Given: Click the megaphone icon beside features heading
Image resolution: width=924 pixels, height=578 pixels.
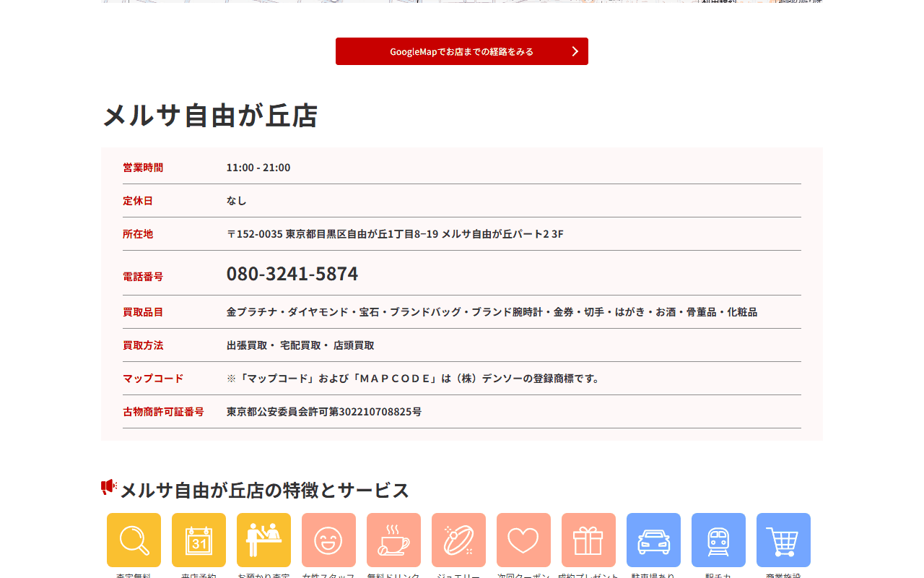Looking at the screenshot, I should pyautogui.click(x=109, y=487).
